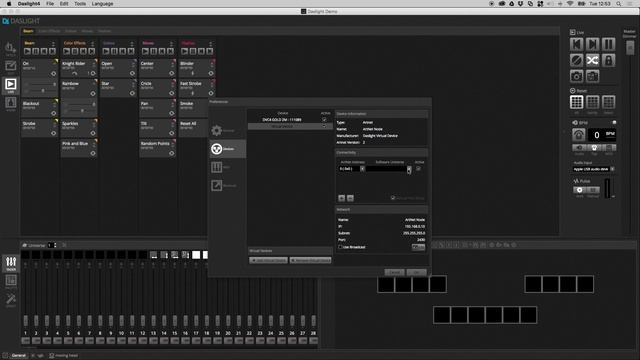Click Edit button in Network section

(418, 247)
